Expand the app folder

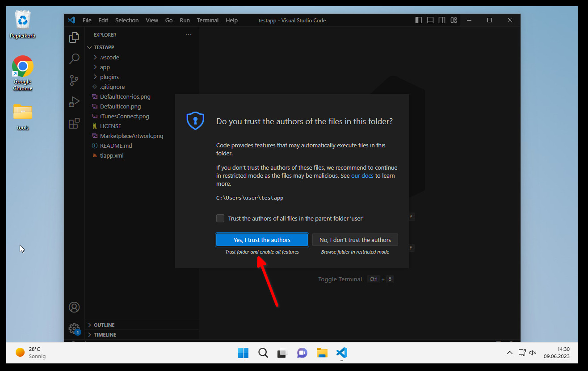click(142, 67)
